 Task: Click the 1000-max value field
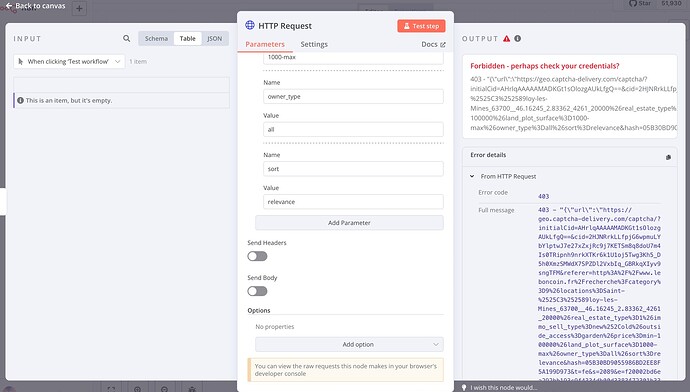(x=353, y=57)
